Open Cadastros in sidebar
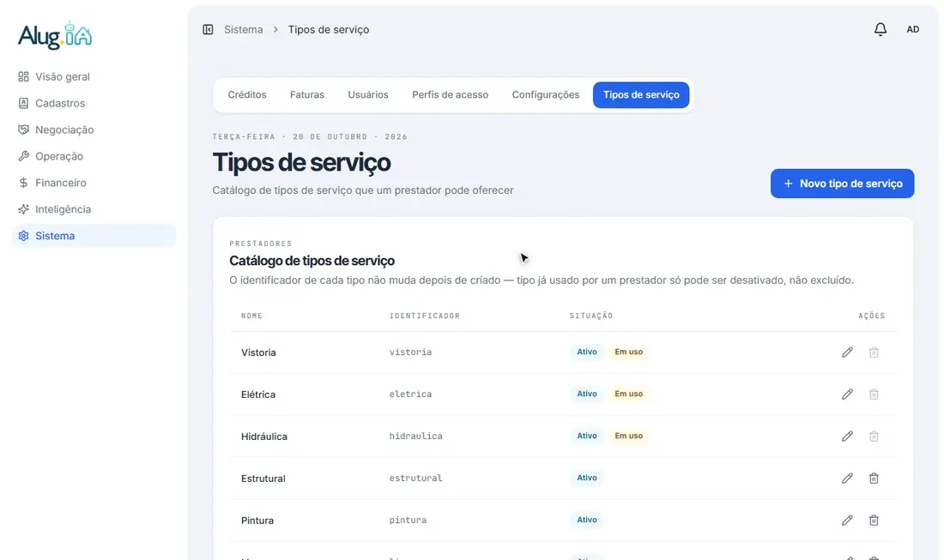Viewport: 944px width, 560px height. point(94,103)
